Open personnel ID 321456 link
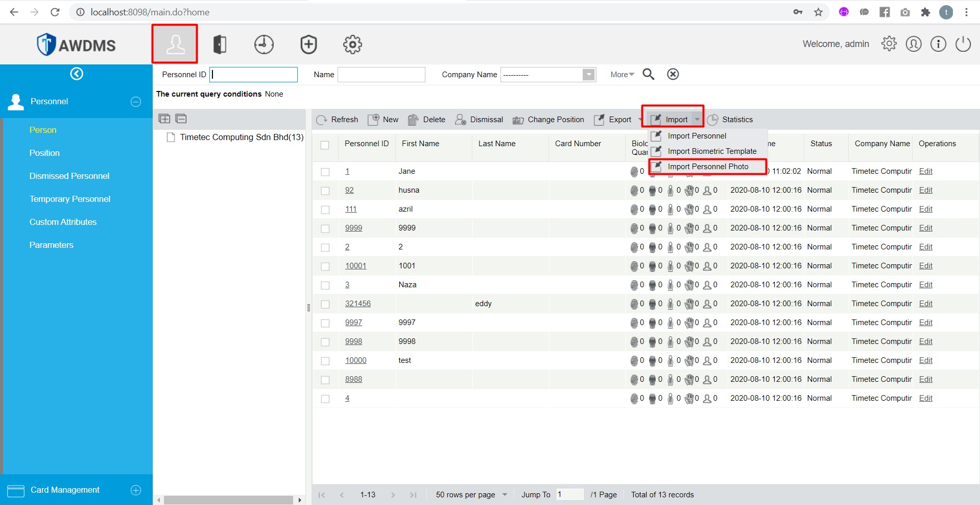Viewport: 980px width, 505px height. (357, 304)
